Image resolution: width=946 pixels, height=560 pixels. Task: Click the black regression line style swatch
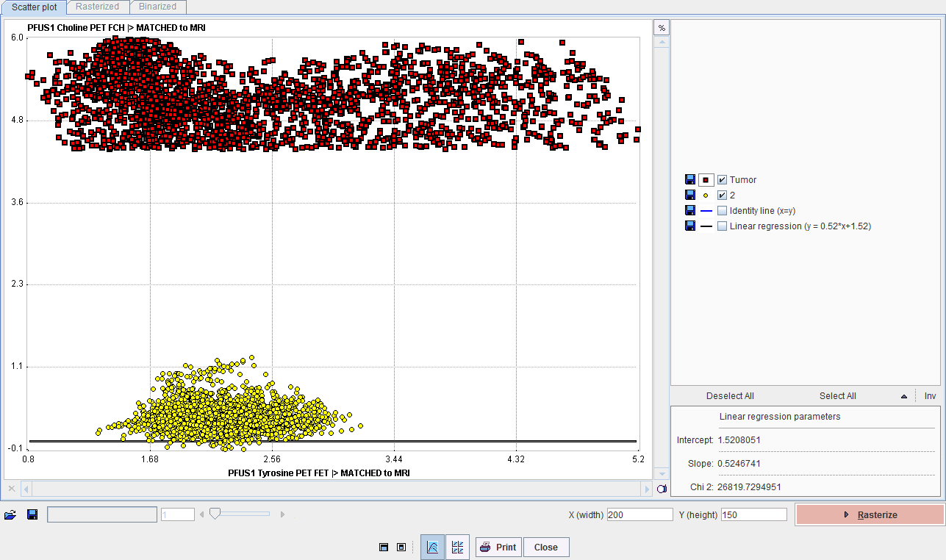click(x=706, y=226)
